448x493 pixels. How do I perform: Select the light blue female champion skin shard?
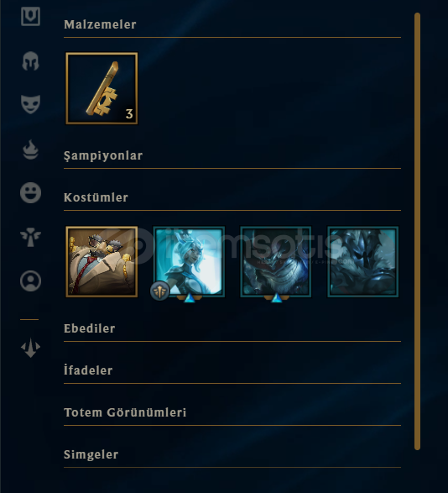(189, 261)
